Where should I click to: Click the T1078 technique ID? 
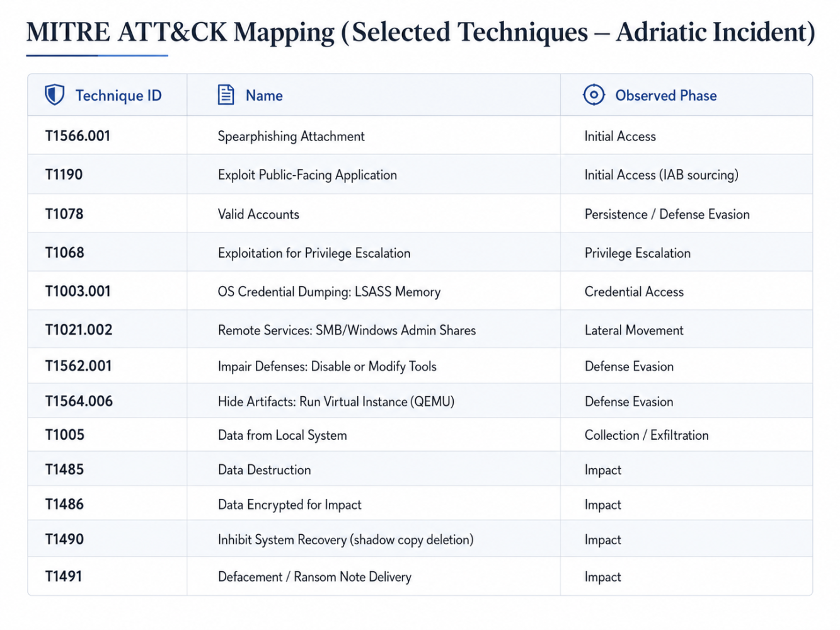click(x=64, y=214)
